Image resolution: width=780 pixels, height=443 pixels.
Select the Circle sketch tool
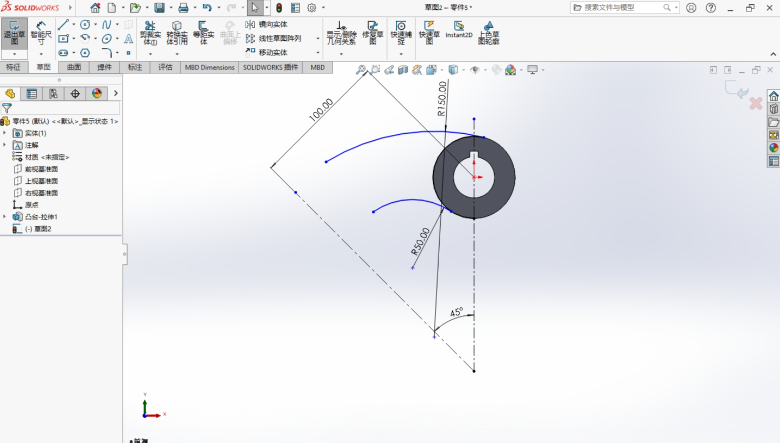pos(85,24)
